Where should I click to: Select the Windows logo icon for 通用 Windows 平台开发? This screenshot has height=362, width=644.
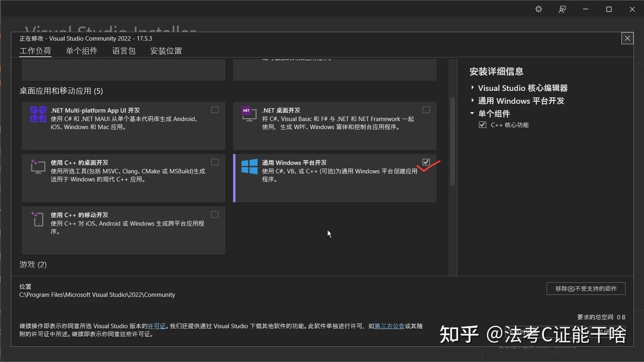pyautogui.click(x=249, y=167)
